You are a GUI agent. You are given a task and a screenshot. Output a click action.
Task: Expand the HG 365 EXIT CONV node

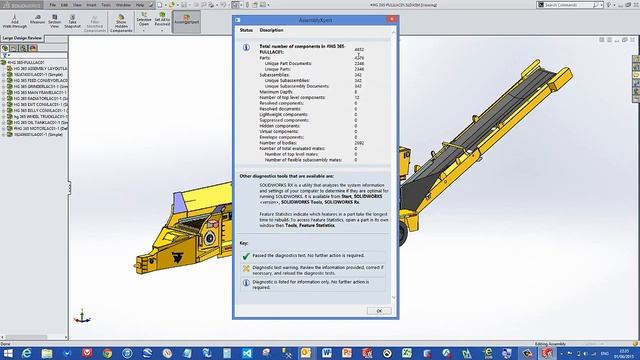click(4, 104)
